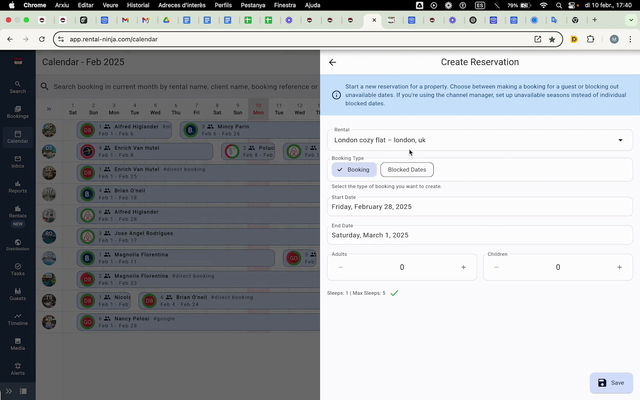Open the Finestra menu

pyautogui.click(x=284, y=5)
